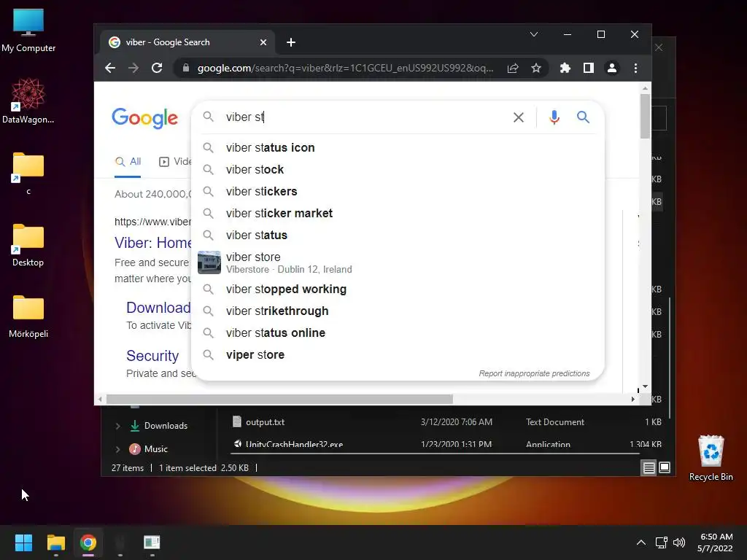Select the DataWagon desktop shortcut
The height and width of the screenshot is (560, 747).
pyautogui.click(x=28, y=101)
